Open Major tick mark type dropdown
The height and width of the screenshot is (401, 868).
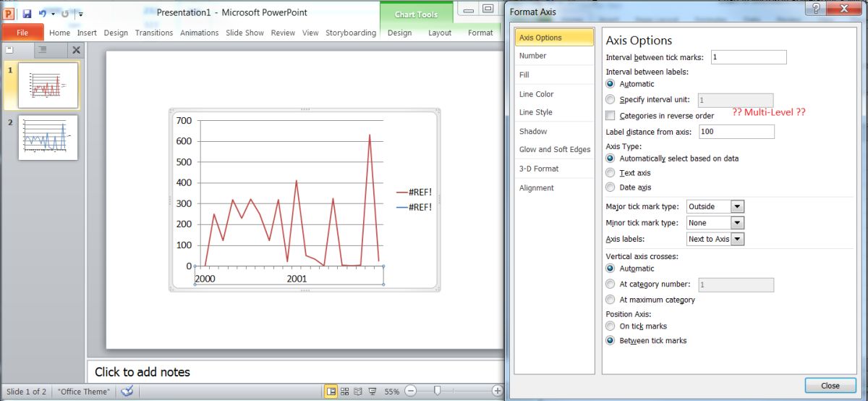pos(737,207)
